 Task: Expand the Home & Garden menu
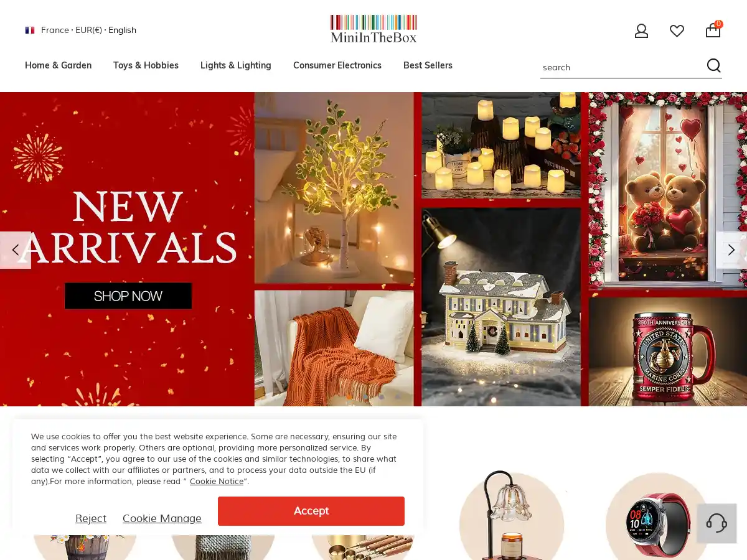pos(58,65)
